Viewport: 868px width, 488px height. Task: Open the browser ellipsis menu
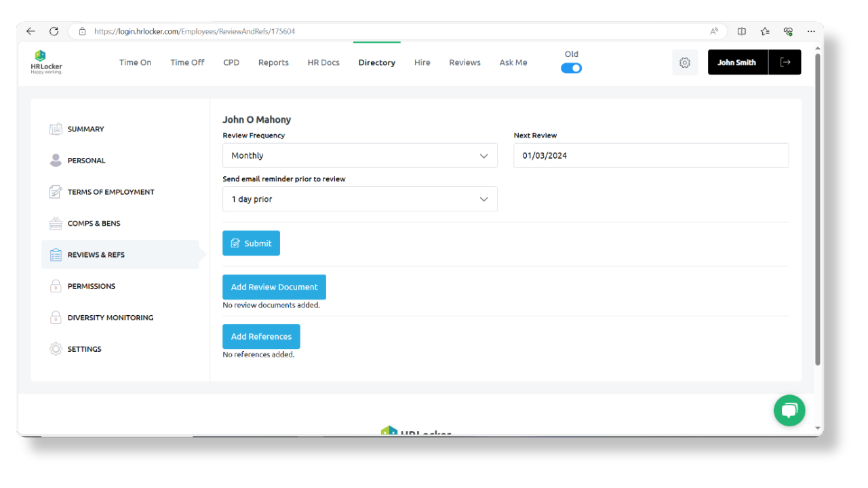pyautogui.click(x=811, y=31)
